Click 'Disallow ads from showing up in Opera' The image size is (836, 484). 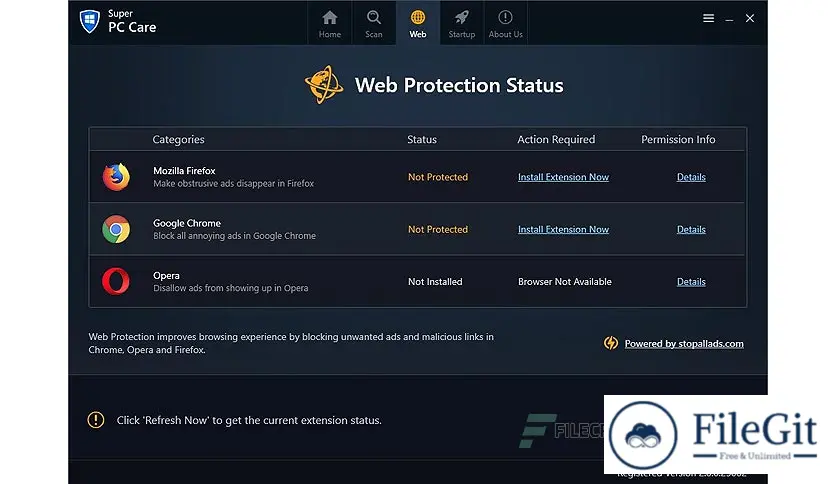coord(230,288)
